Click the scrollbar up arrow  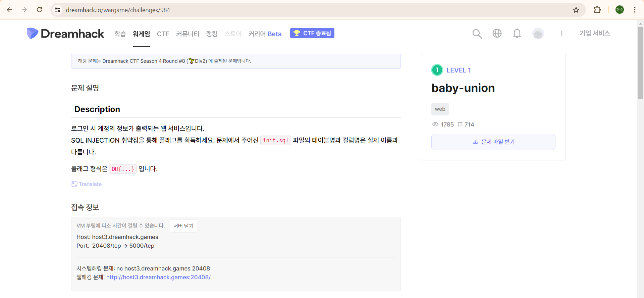point(640,23)
